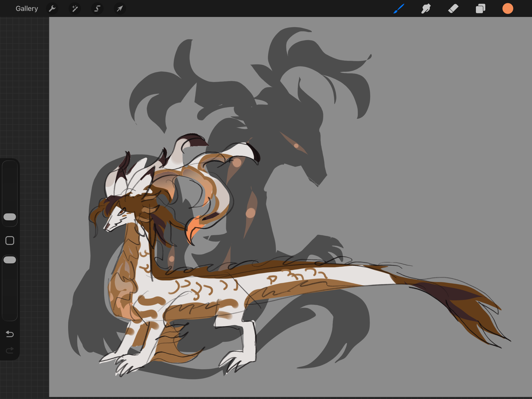Return to the Gallery
The width and height of the screenshot is (532, 399).
27,9
